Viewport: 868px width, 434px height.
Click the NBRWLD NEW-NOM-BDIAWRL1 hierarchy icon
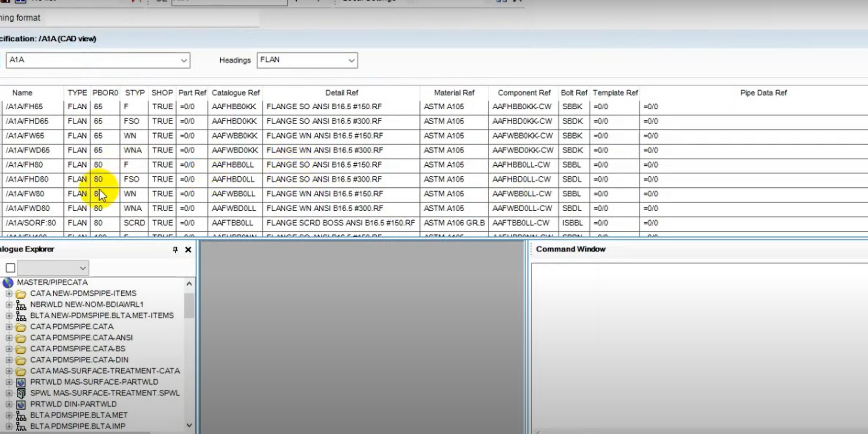click(21, 305)
